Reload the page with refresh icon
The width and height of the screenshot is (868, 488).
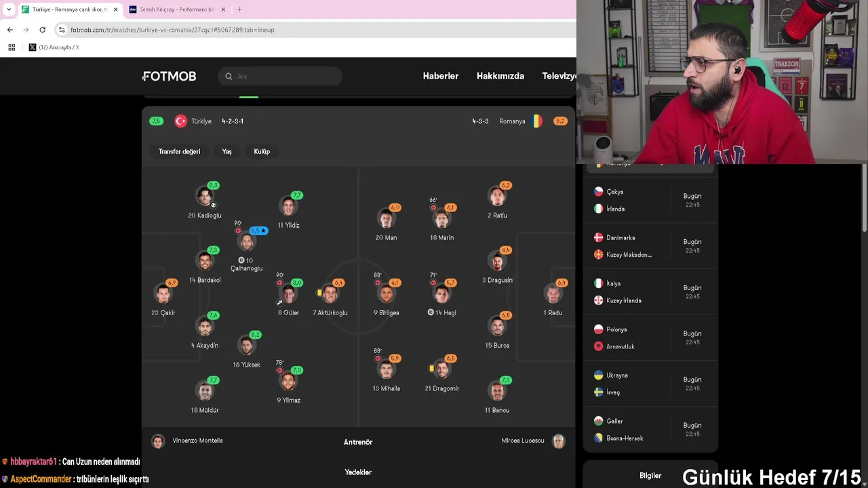point(42,30)
